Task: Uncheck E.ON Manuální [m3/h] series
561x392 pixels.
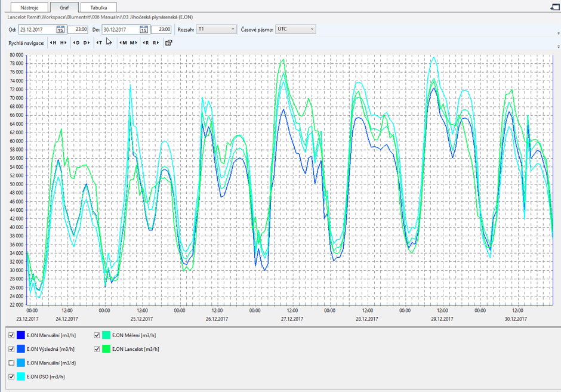Action: (11, 335)
